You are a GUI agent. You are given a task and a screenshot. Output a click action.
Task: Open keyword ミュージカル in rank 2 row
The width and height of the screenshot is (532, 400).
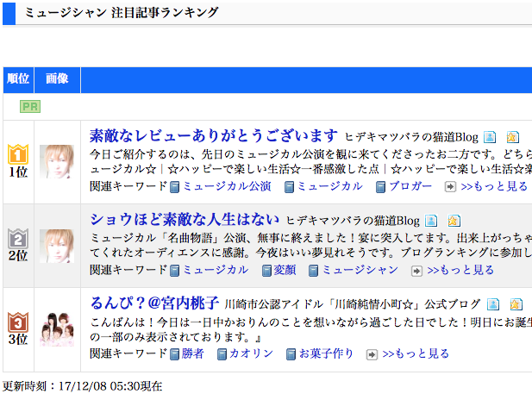(x=216, y=270)
